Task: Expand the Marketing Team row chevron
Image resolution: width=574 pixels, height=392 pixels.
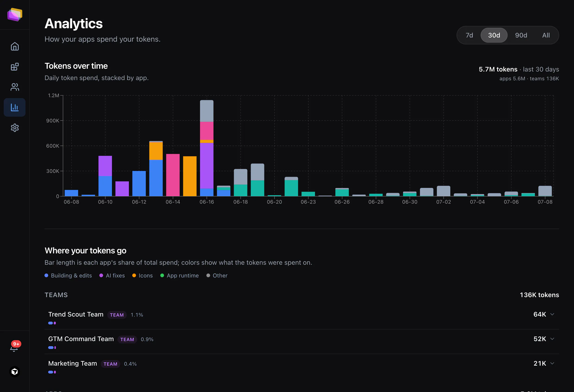Action: coord(552,363)
